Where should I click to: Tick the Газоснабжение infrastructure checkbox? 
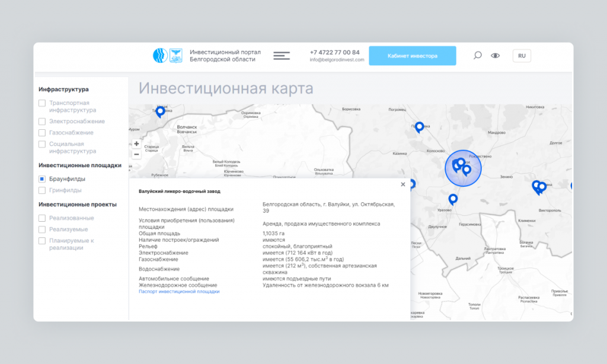(x=42, y=133)
